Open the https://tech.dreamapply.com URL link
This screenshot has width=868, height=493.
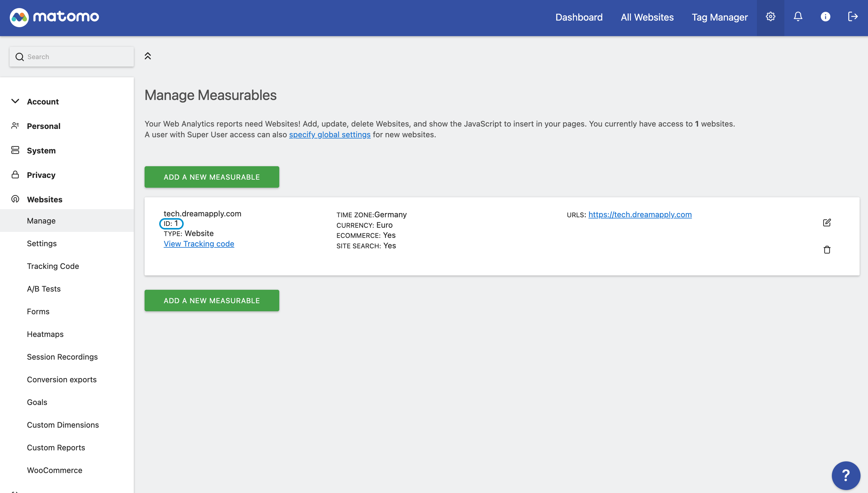coord(640,215)
